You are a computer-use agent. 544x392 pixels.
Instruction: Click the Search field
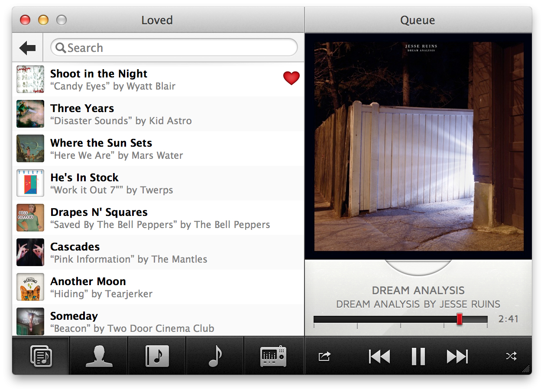[x=174, y=48]
